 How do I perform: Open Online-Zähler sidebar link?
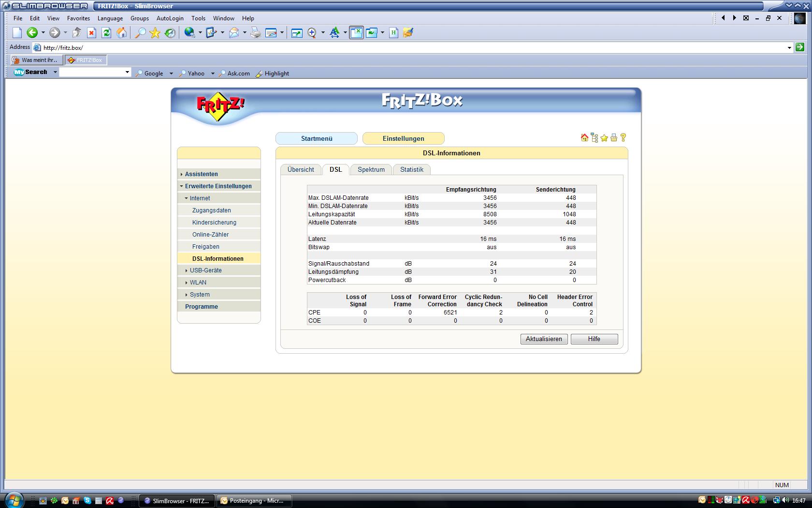(210, 235)
